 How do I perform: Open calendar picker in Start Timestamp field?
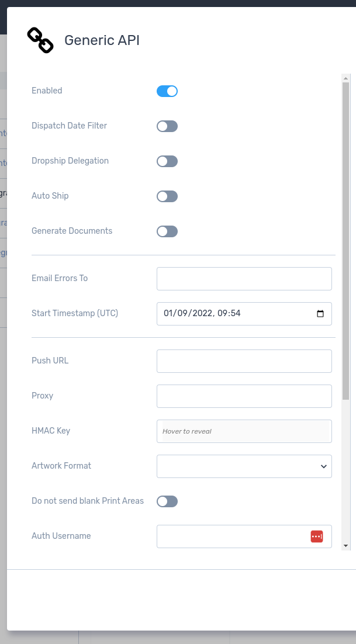320,314
